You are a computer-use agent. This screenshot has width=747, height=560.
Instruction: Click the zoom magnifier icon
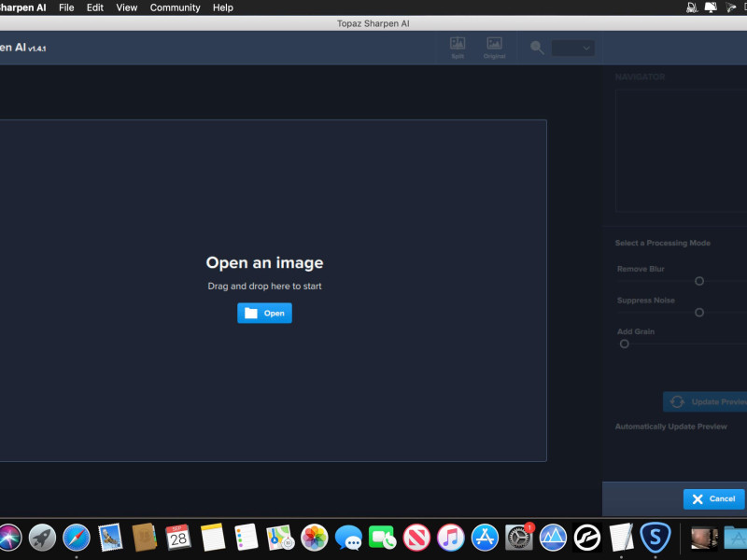pos(537,48)
